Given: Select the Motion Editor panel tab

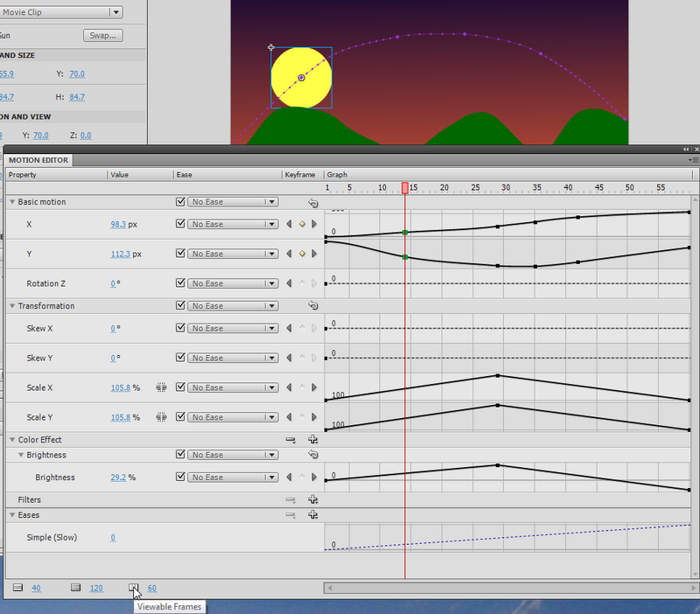Looking at the screenshot, I should [x=38, y=160].
